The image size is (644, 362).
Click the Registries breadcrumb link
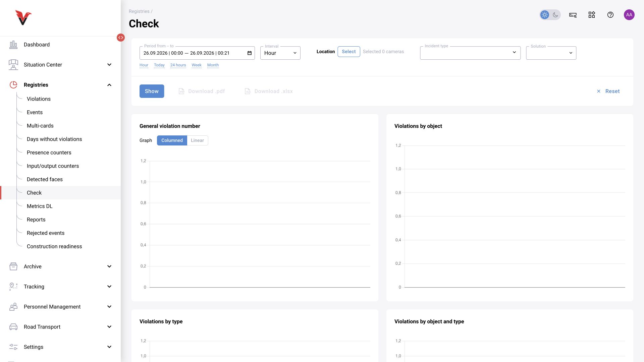[x=139, y=11]
